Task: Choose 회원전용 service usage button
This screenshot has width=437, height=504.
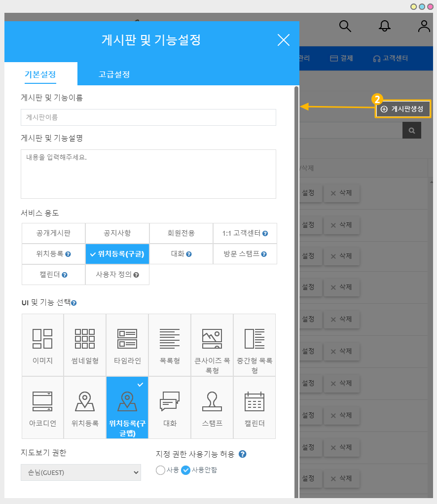Action: tap(181, 233)
